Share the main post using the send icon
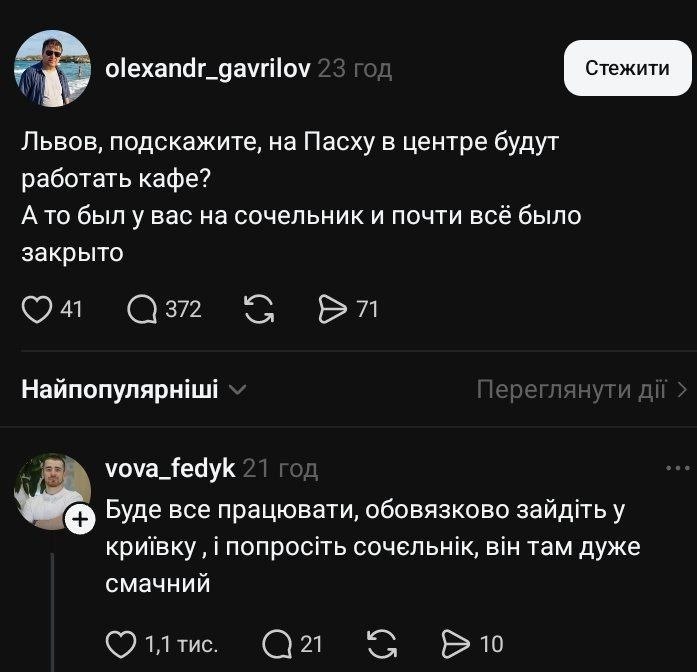 (331, 310)
